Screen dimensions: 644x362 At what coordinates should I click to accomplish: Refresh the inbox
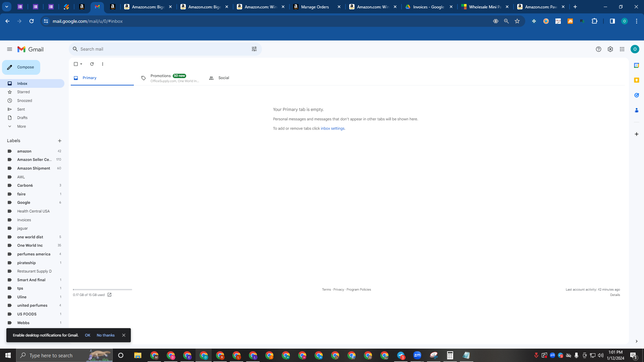pos(92,64)
